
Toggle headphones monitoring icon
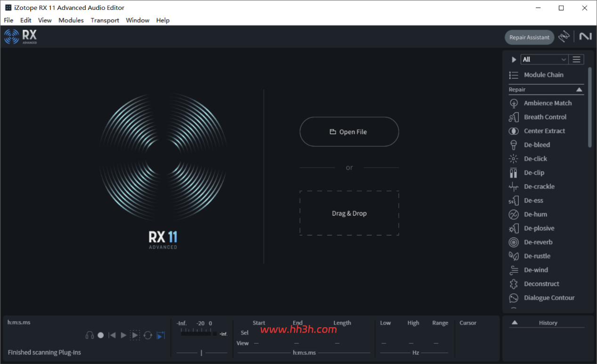click(x=90, y=335)
